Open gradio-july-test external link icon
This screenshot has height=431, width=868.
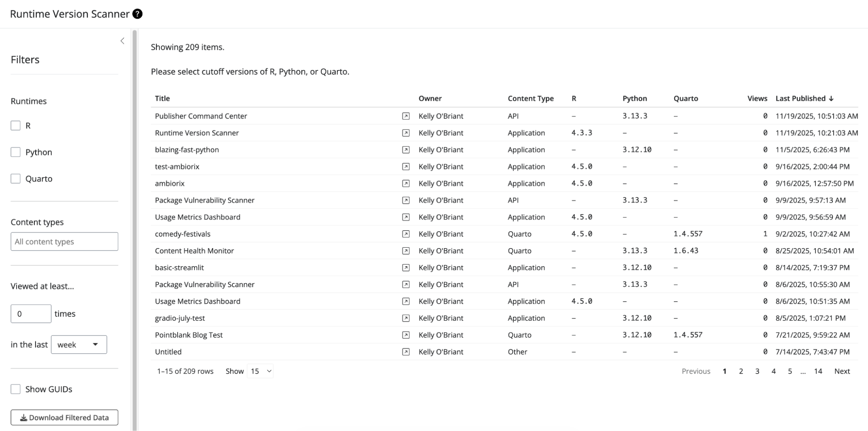tap(406, 318)
